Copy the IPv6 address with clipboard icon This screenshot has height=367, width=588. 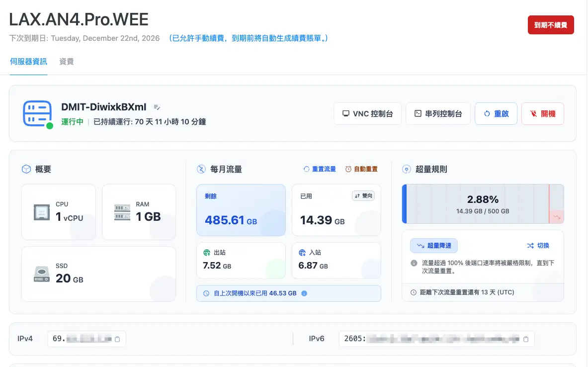(526, 339)
